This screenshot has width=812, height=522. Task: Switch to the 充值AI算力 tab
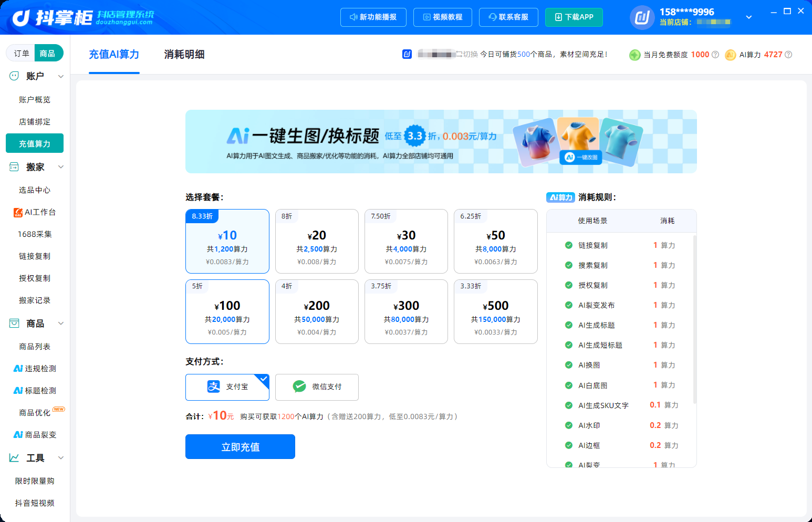[x=114, y=55]
